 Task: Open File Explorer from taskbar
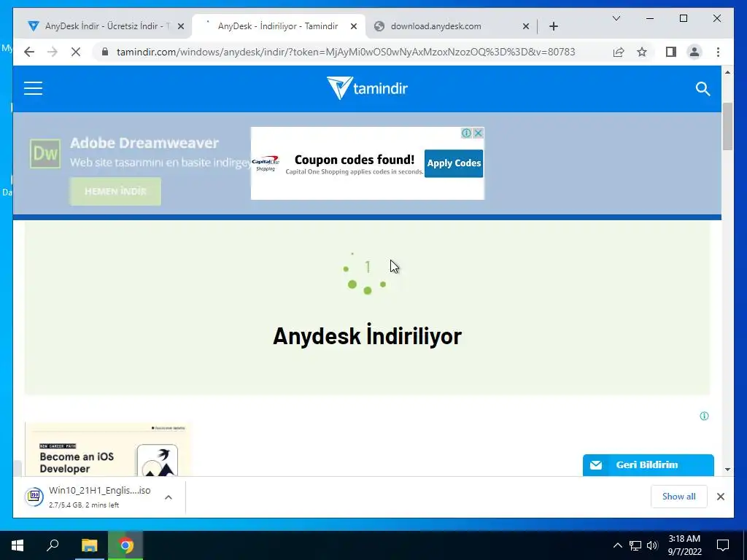pos(89,545)
